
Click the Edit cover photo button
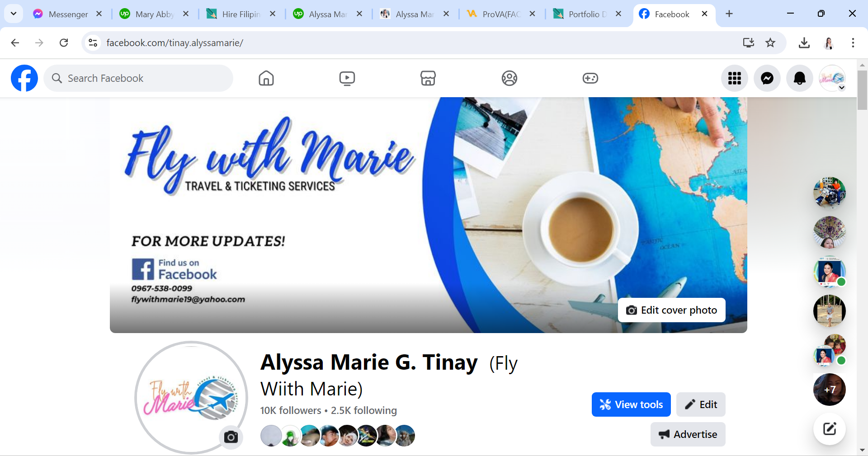[672, 310]
